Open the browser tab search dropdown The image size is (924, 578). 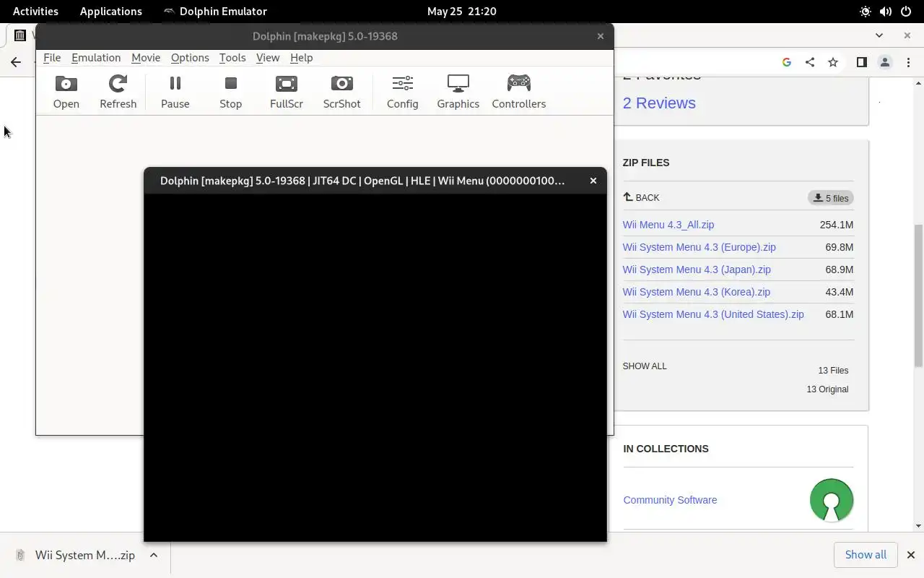(x=879, y=35)
